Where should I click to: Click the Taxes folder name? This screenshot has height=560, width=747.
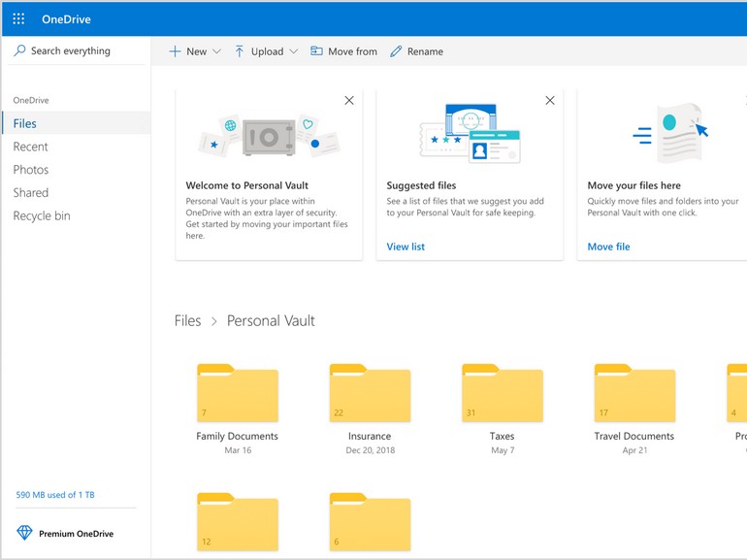[x=503, y=436]
